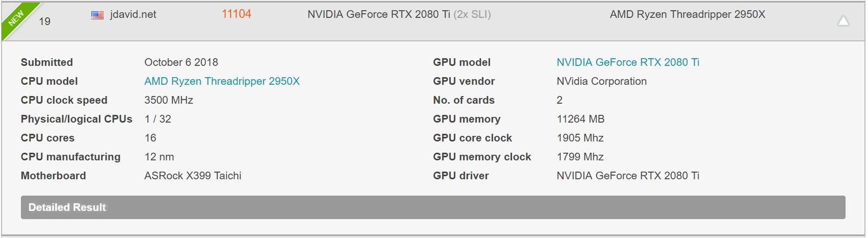Click the orange score 11104
Viewport: 868px width, 238px height.
tap(237, 14)
